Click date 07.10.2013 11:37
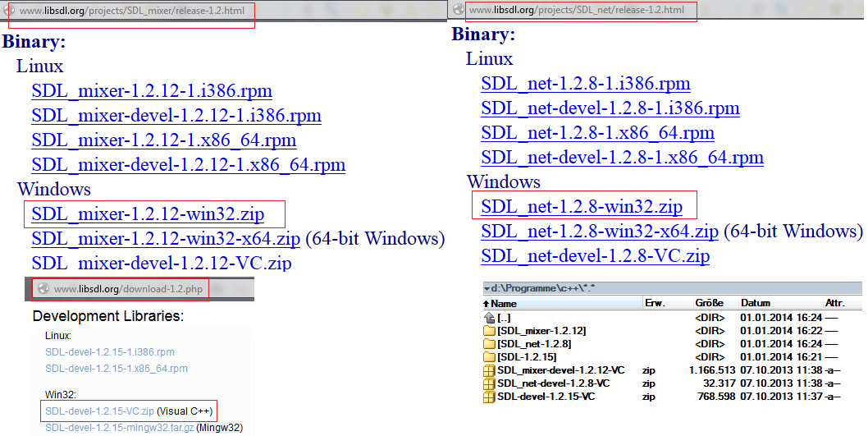The width and height of the screenshot is (868, 436). pos(781,397)
